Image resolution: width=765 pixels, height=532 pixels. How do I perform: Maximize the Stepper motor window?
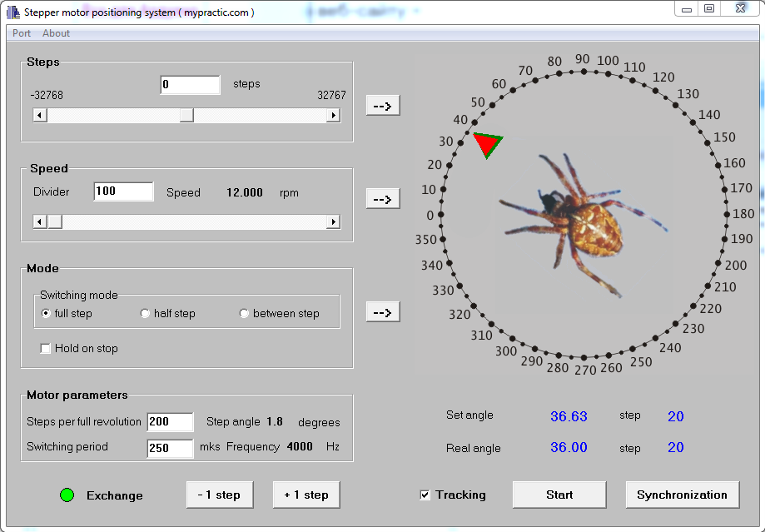pos(709,9)
